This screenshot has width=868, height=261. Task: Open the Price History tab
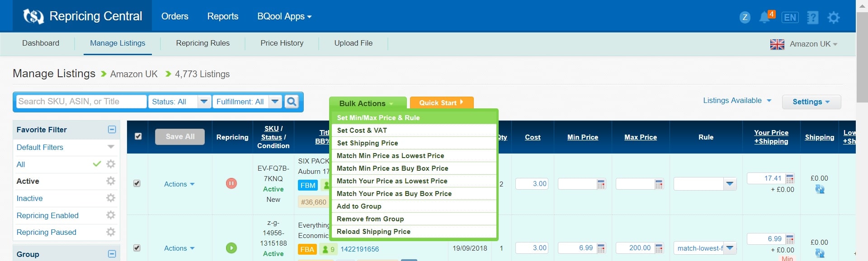click(282, 43)
